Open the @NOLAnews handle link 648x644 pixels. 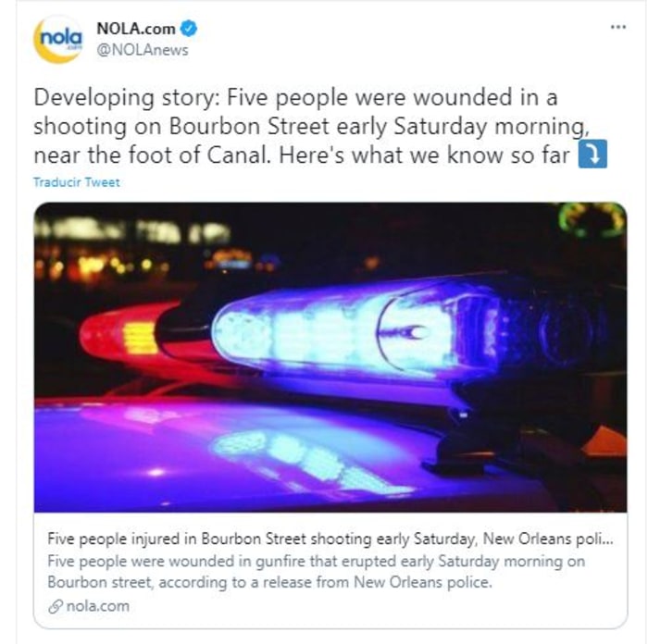coord(143,50)
